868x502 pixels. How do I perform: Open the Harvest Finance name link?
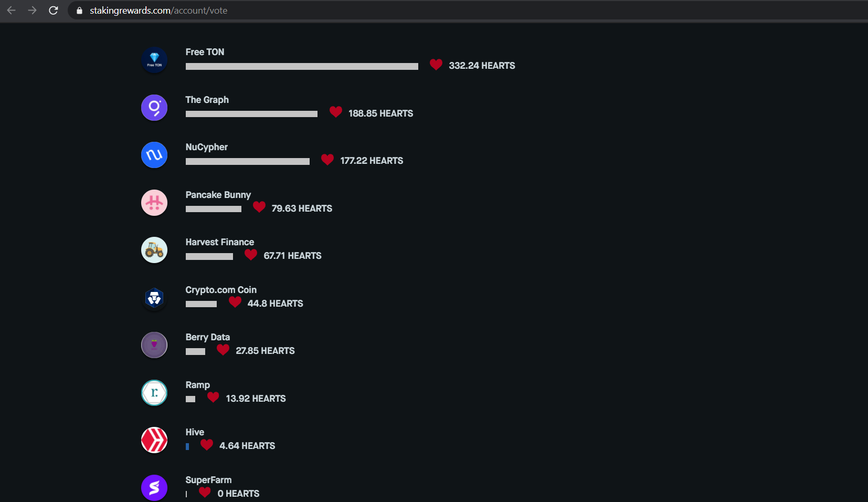coord(219,242)
